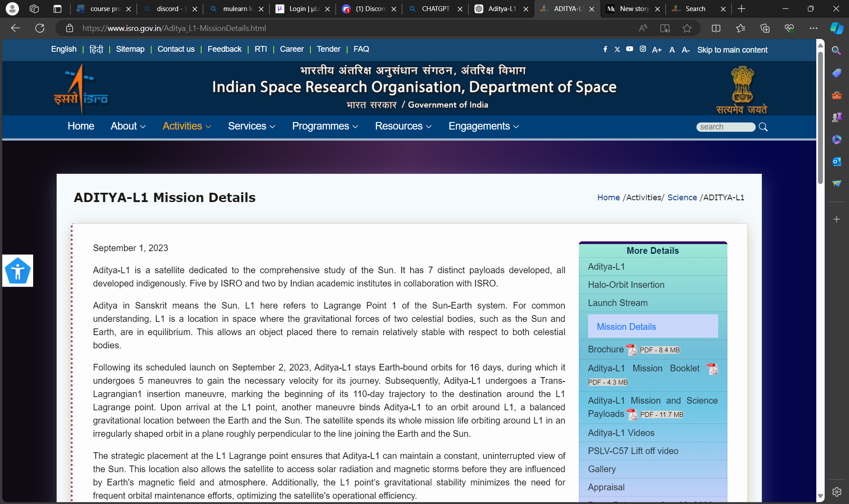Open the accessibility widget icon
The image size is (849, 504).
click(18, 271)
